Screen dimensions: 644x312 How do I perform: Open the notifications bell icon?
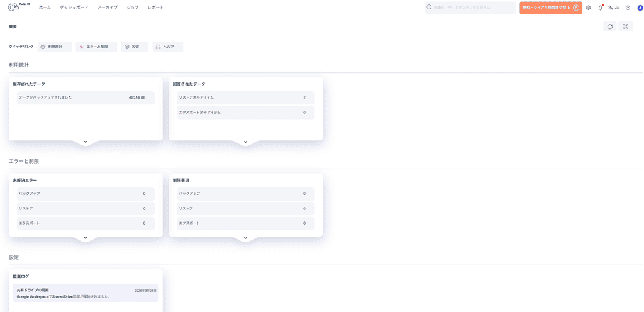(x=601, y=8)
